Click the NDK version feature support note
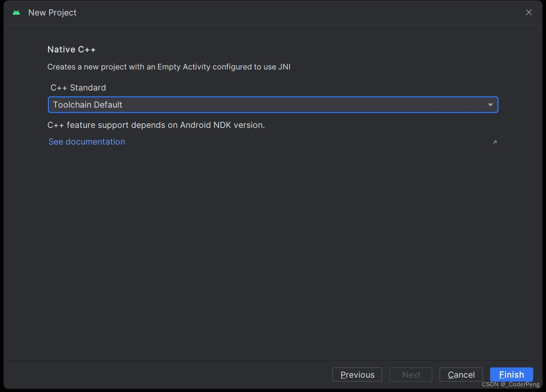The width and height of the screenshot is (546, 392). click(x=156, y=125)
